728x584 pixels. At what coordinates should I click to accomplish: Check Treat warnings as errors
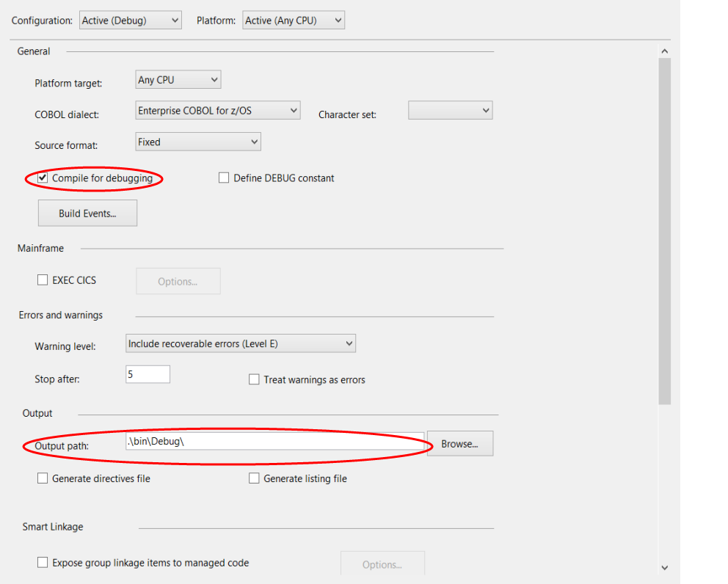click(x=254, y=380)
